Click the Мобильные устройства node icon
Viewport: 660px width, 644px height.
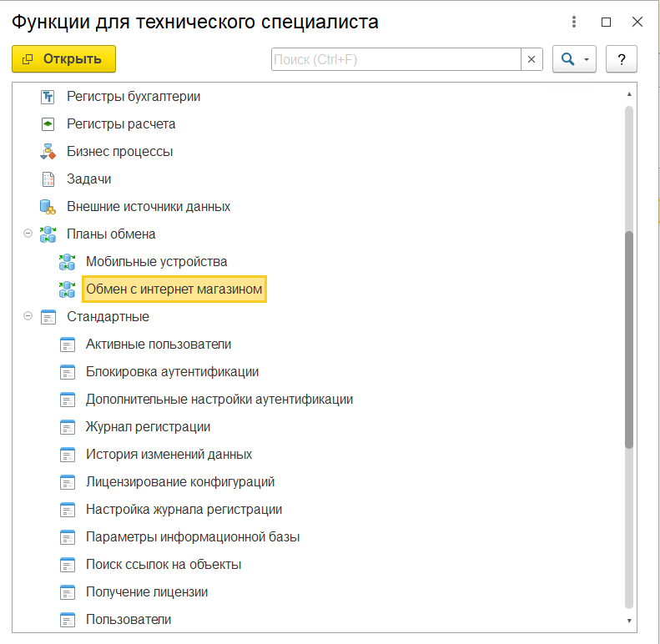point(67,262)
